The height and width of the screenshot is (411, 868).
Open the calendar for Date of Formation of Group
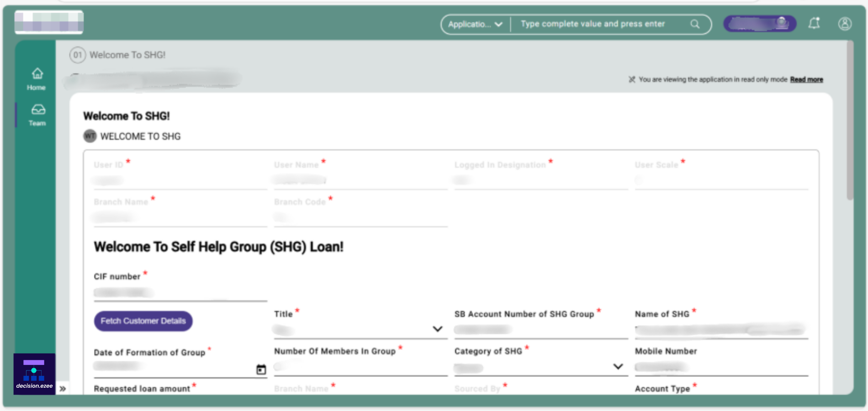point(261,369)
